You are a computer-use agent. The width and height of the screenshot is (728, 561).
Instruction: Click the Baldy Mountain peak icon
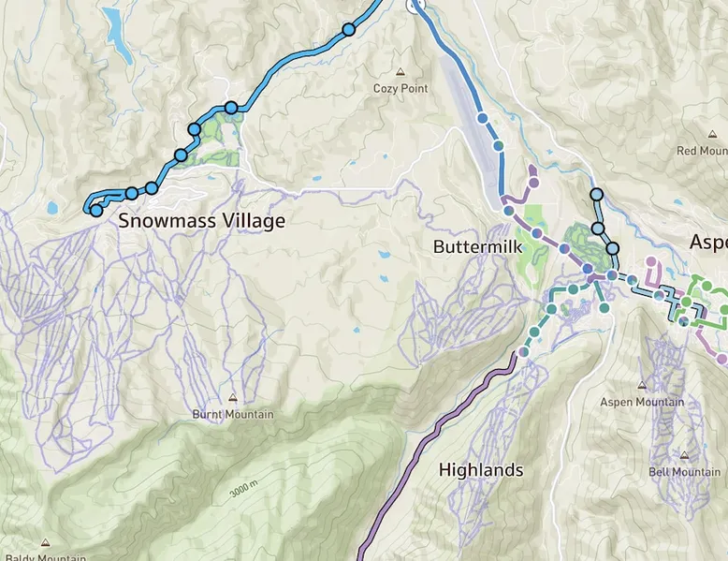pyautogui.click(x=45, y=542)
